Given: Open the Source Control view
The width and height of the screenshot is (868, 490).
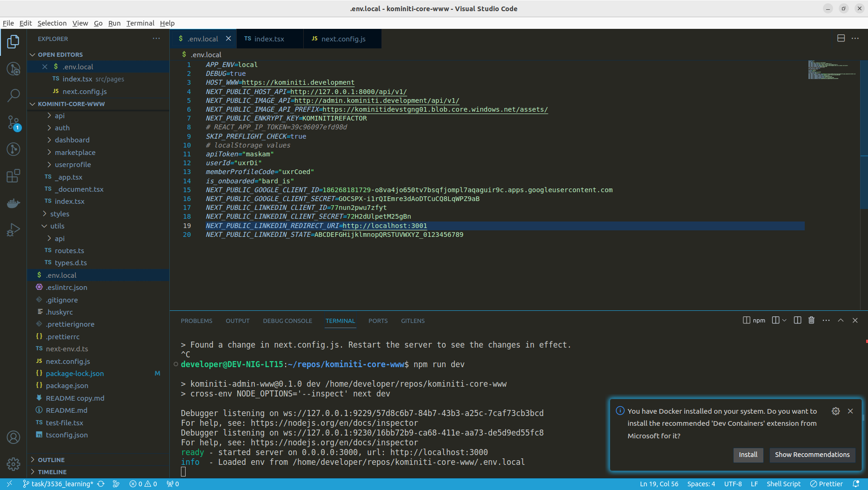Looking at the screenshot, I should 13,123.
